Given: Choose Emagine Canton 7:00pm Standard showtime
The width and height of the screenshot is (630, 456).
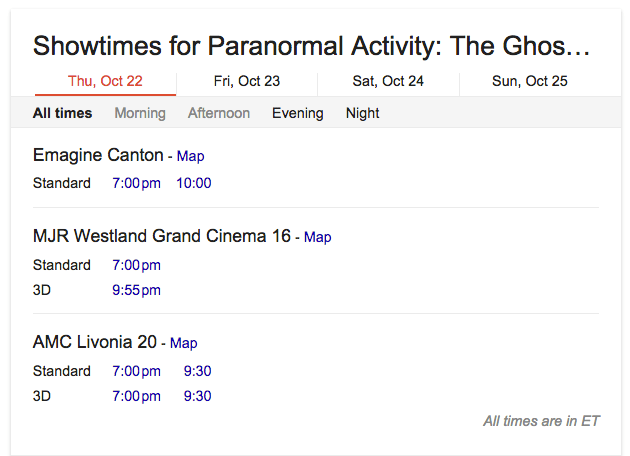Looking at the screenshot, I should coord(137,183).
